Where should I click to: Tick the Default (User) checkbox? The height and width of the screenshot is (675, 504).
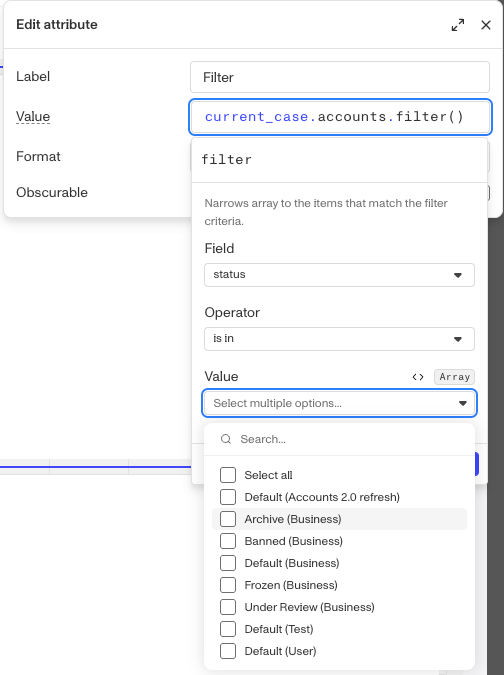click(228, 651)
